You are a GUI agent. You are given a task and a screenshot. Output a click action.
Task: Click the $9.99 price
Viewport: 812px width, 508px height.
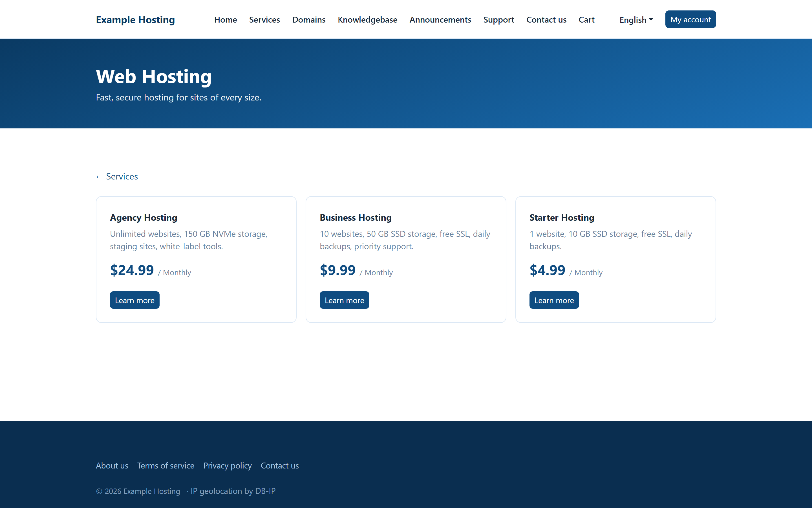pyautogui.click(x=337, y=270)
